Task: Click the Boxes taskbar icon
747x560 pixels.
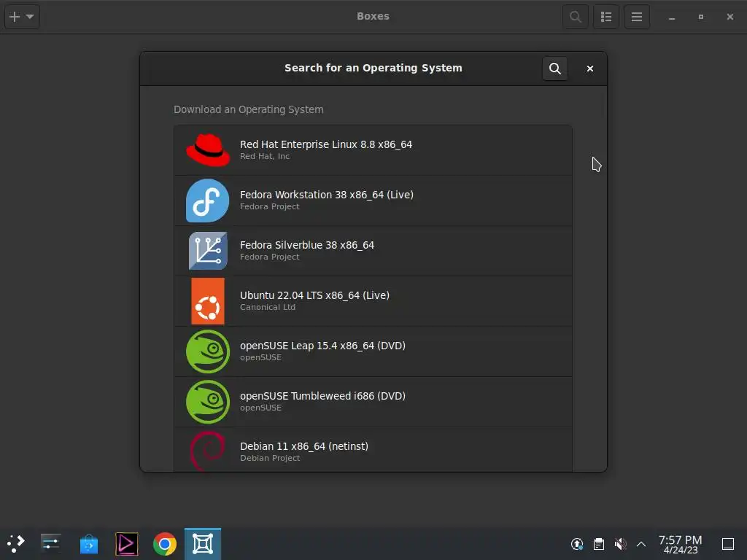Action: 203,543
